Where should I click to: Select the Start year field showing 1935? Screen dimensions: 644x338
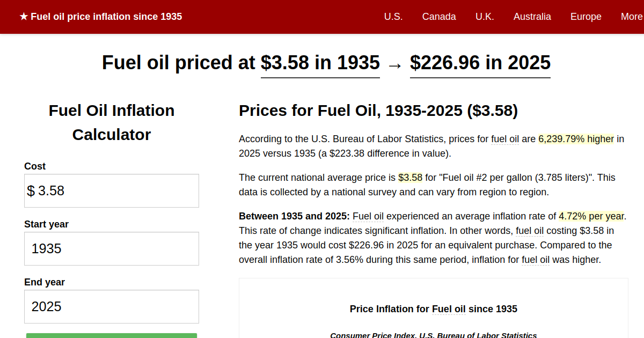pyautogui.click(x=111, y=248)
